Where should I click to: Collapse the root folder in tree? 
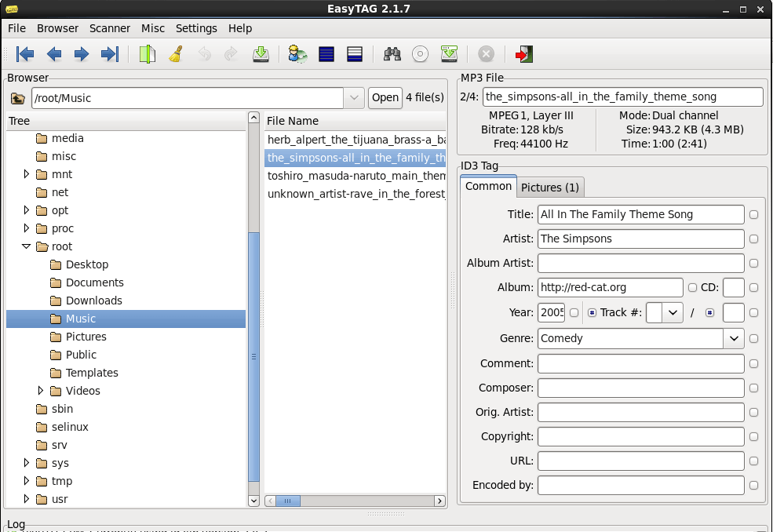tap(27, 246)
